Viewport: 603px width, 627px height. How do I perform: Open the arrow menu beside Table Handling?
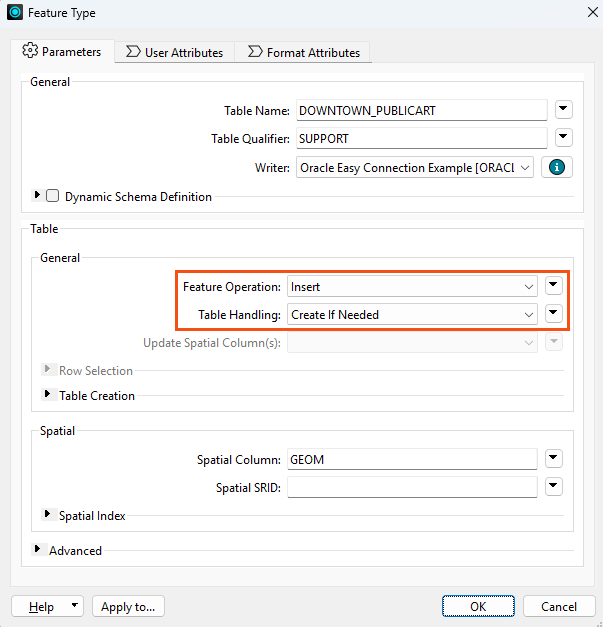(553, 314)
